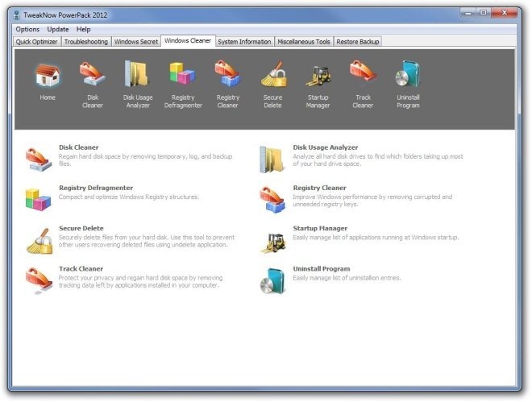Switch to the System Information tab
This screenshot has height=402, width=532.
click(244, 42)
